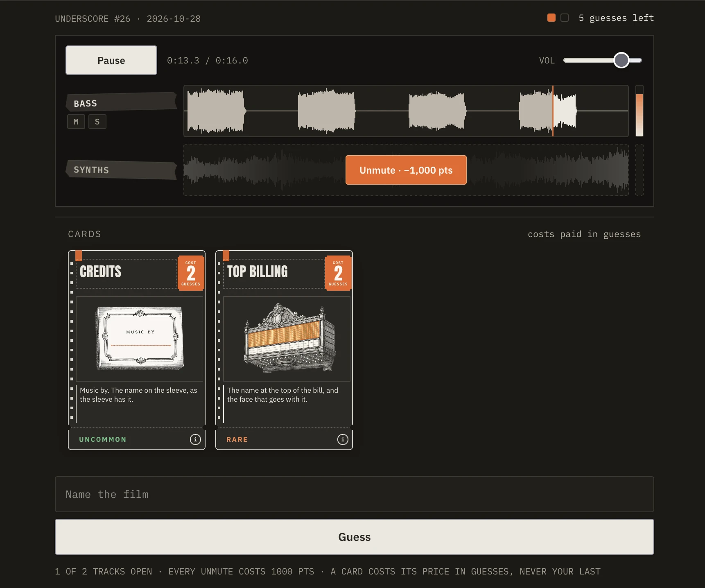Screen dimensions: 705x588
Task: Adjust the VOL slider knob
Action: point(621,60)
